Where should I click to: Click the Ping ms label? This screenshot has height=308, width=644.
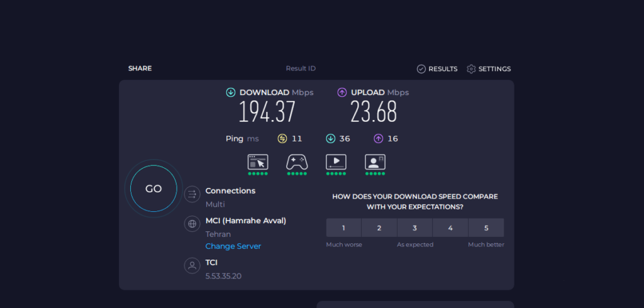coord(242,139)
